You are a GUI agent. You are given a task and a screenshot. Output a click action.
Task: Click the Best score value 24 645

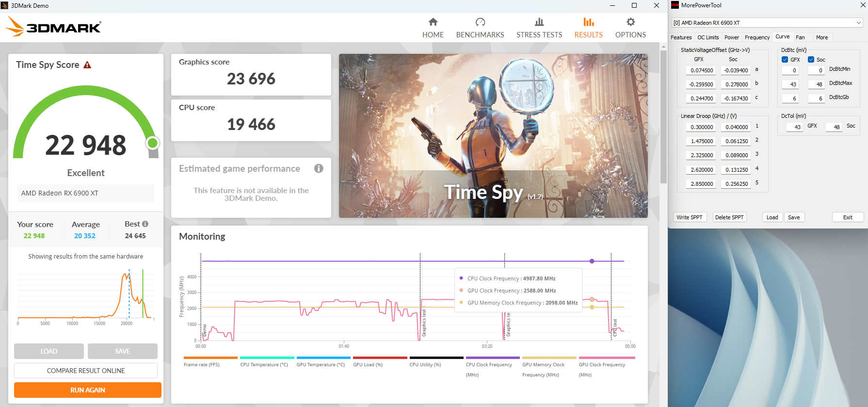coord(135,236)
